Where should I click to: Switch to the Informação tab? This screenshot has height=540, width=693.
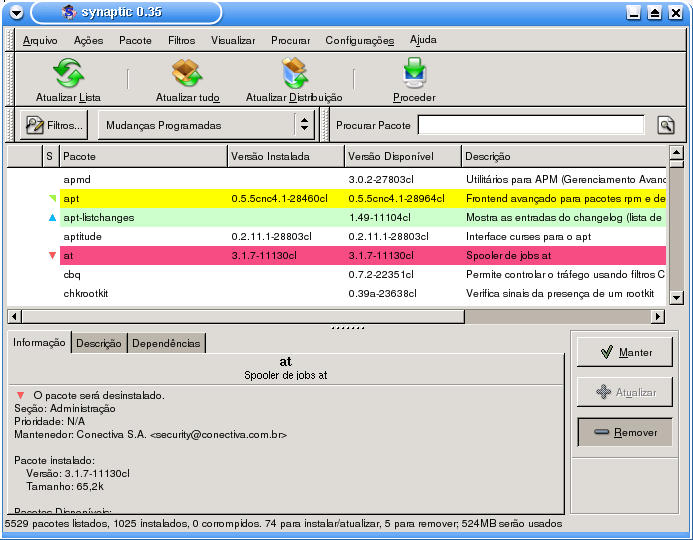pyautogui.click(x=39, y=342)
